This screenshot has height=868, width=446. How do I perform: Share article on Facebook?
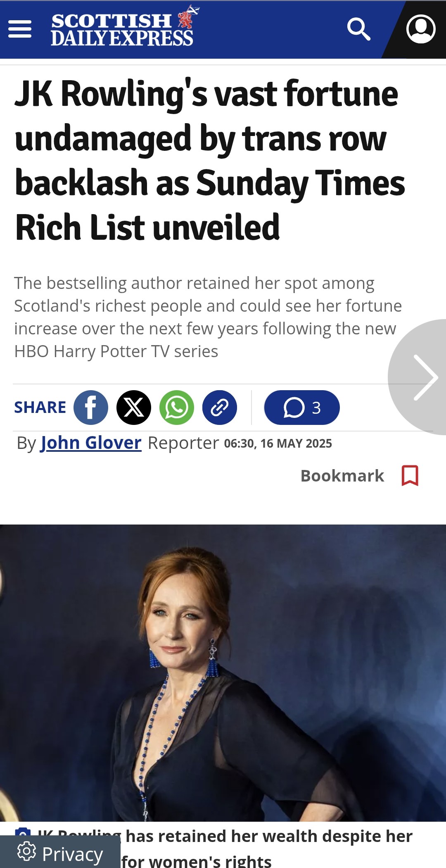pyautogui.click(x=91, y=408)
